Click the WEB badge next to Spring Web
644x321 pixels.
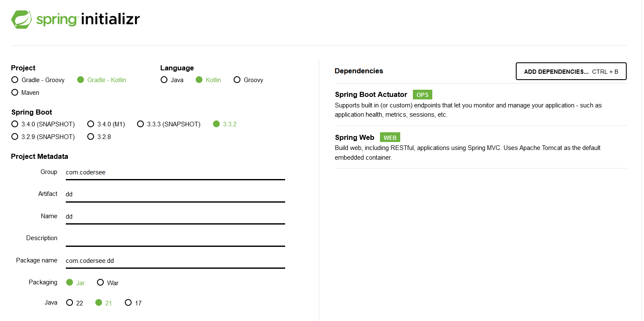390,137
